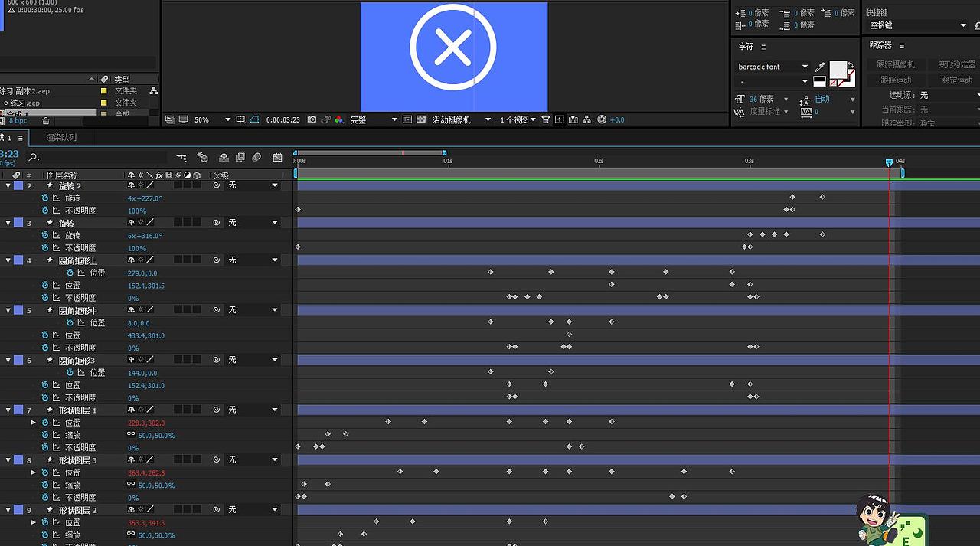Viewport: 980px width, 546px height.
Task: Click pick whip for layer 圆角矩形上
Action: click(217, 260)
